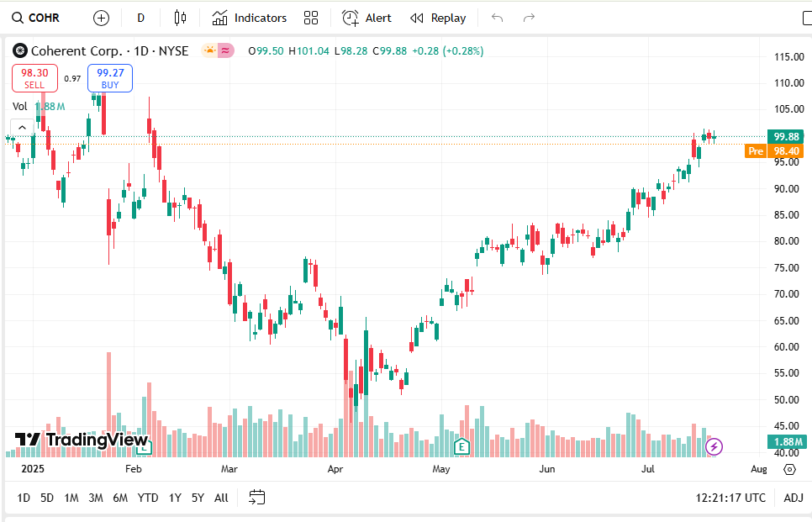
Task: Click the 99.27 BUY button
Action: (110, 78)
